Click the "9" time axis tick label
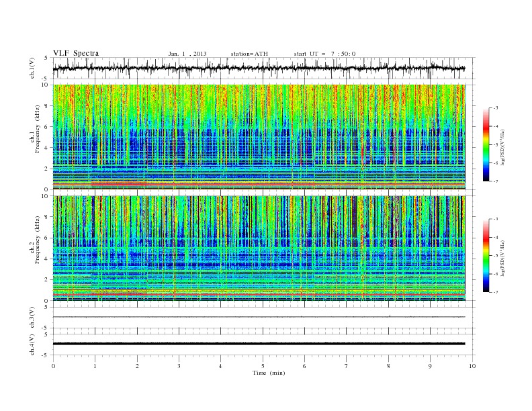The height and width of the screenshot is (411, 532). coord(430,366)
